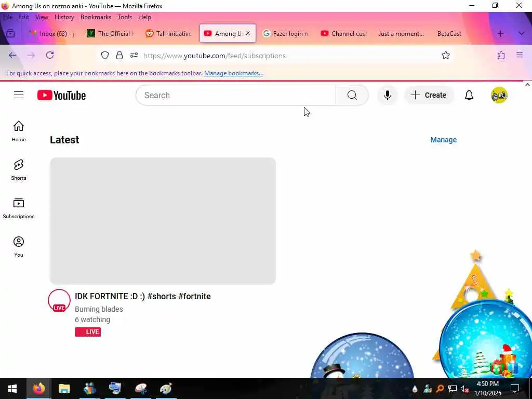Screen dimensions: 532x399
Task: Open File Explorer from the taskbar
Action: [64, 389]
